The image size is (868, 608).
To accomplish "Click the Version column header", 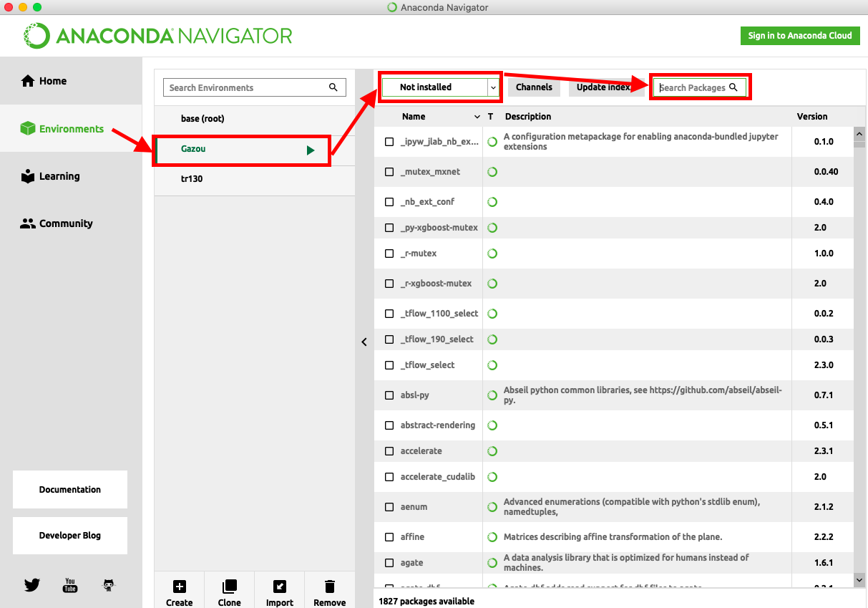I will coord(812,117).
